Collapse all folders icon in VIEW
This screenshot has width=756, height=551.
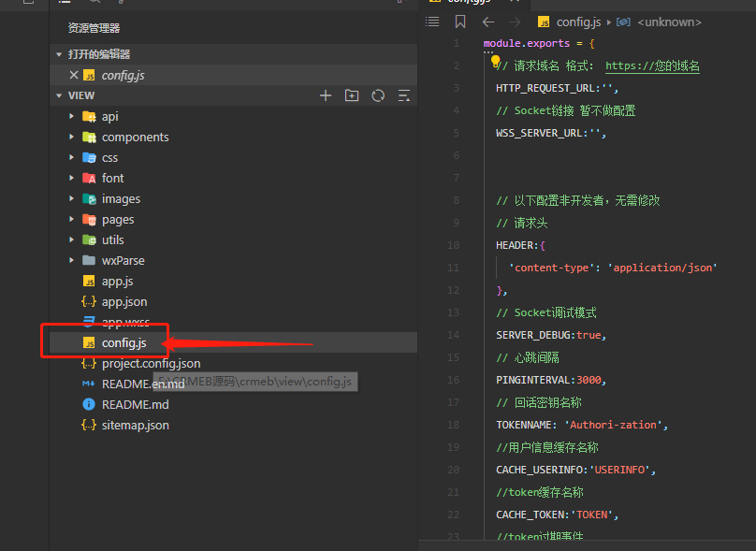coord(404,95)
